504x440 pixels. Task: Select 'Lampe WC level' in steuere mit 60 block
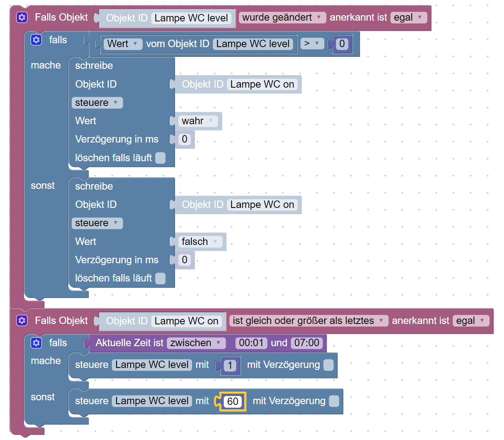tap(152, 401)
